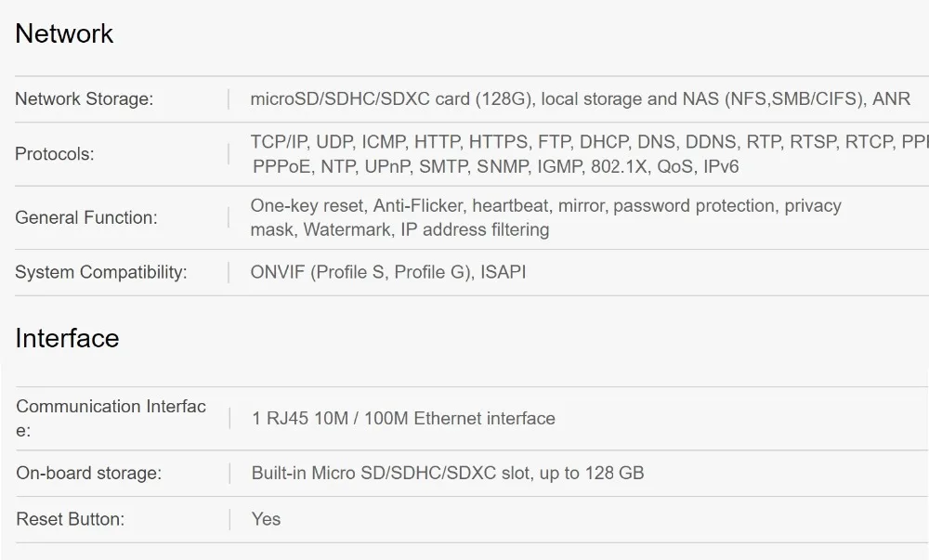Screen dimensions: 929x560
Task: Click the ISAPI text in System Compatibility
Action: coord(503,273)
